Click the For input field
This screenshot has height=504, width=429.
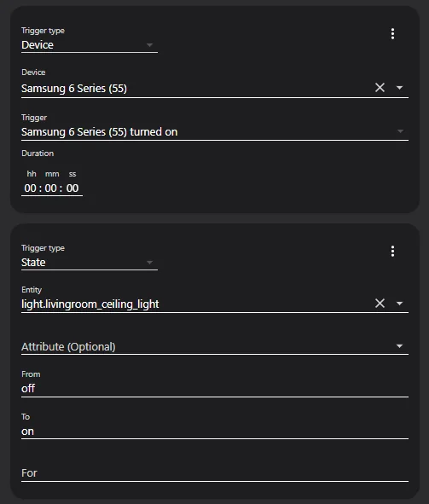point(215,472)
